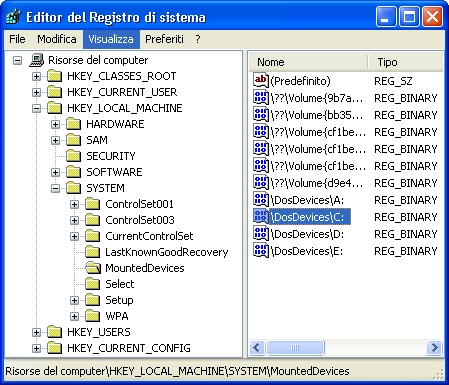The image size is (449, 385).
Task: Collapse the SYSTEM key
Action: (x=55, y=188)
